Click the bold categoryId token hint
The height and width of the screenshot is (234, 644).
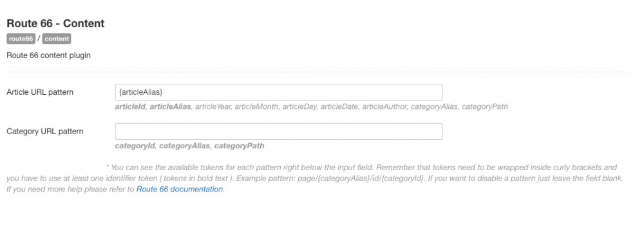135,146
